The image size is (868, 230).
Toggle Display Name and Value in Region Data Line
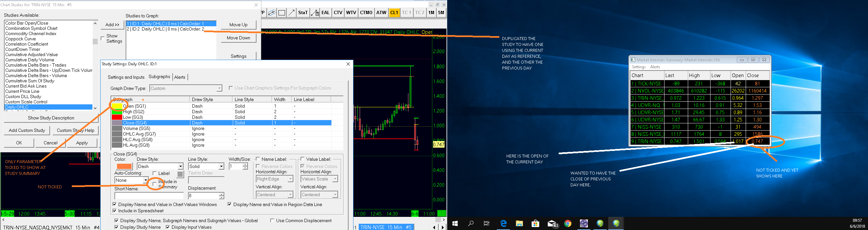click(x=229, y=204)
